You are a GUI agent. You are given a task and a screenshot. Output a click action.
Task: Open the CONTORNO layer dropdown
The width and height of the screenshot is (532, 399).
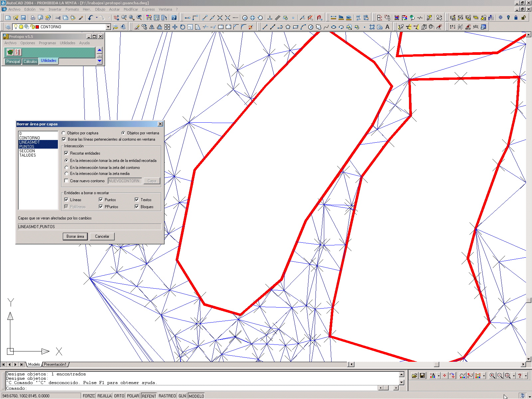108,27
